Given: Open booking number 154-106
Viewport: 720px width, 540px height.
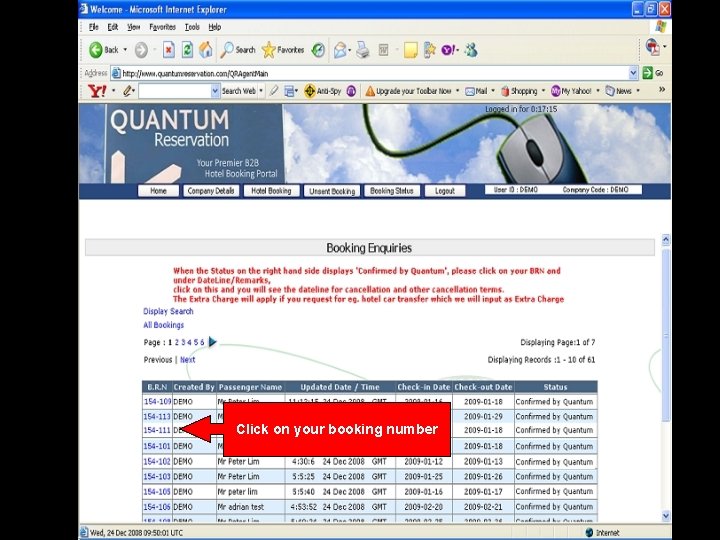Looking at the screenshot, I should pyautogui.click(x=157, y=507).
